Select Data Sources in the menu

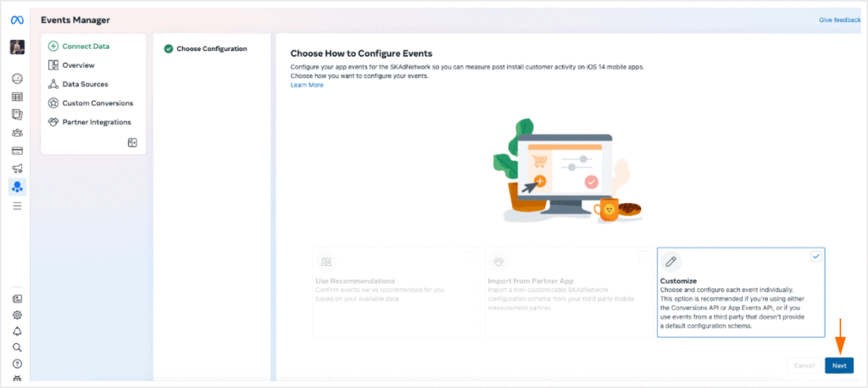click(x=78, y=84)
